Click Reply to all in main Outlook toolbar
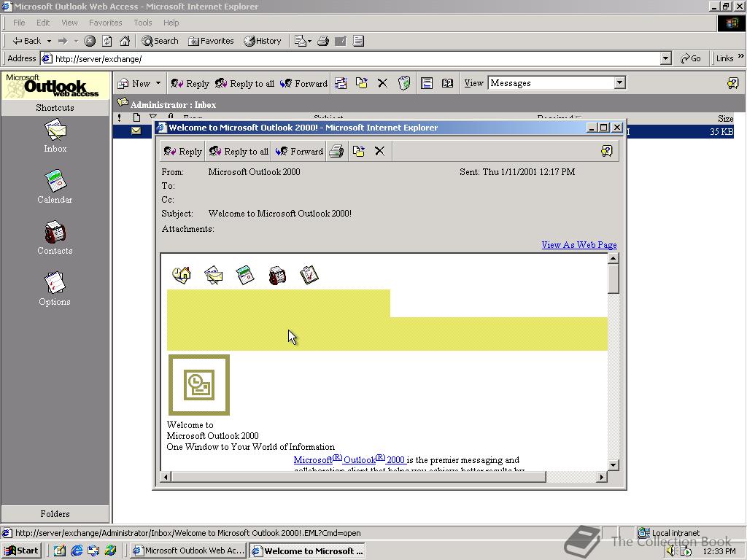The height and width of the screenshot is (560, 747). 245,83
